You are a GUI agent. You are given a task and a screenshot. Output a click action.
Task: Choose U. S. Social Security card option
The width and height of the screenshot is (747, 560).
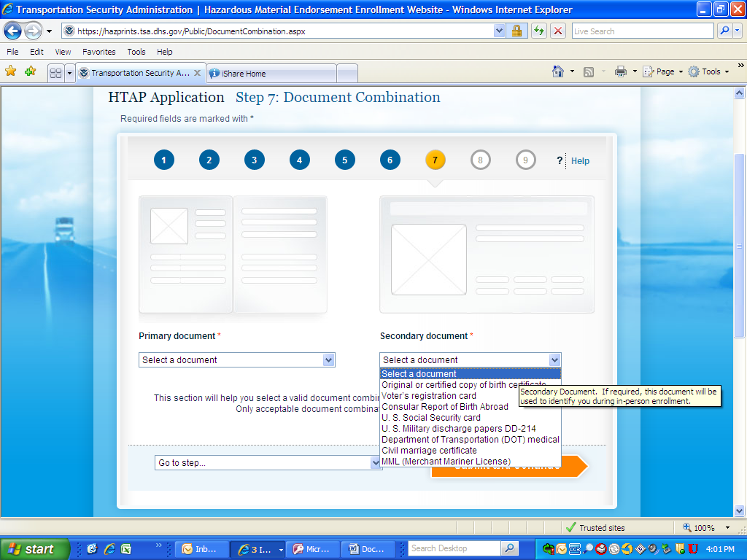(x=431, y=418)
